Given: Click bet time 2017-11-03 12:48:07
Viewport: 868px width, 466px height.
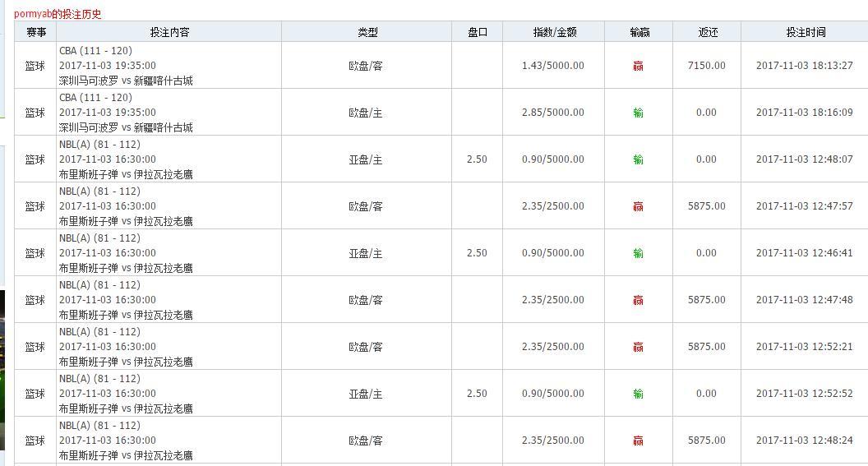Looking at the screenshot, I should pyautogui.click(x=805, y=159).
